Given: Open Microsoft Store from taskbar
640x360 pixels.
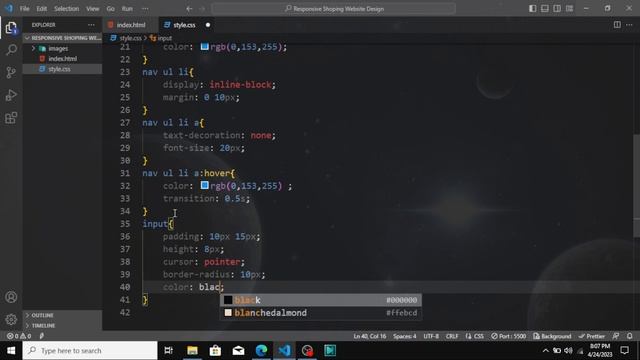Looking at the screenshot, I should click(215, 350).
